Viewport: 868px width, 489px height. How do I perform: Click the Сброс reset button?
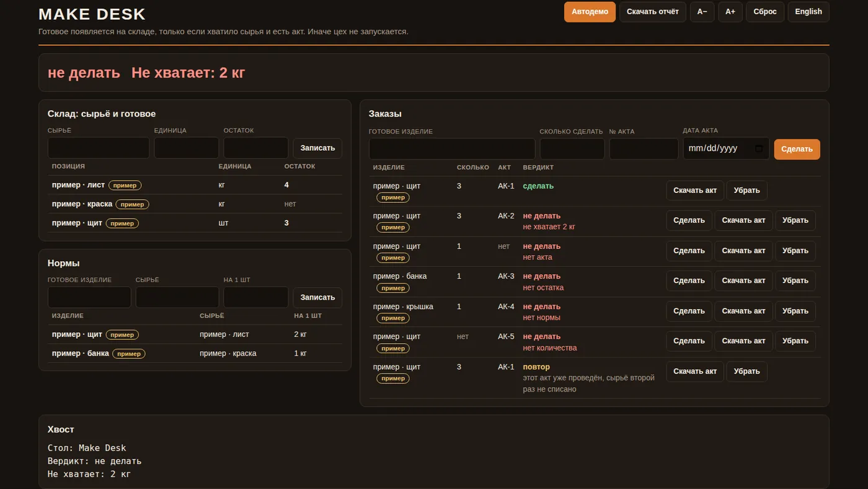pyautogui.click(x=765, y=12)
